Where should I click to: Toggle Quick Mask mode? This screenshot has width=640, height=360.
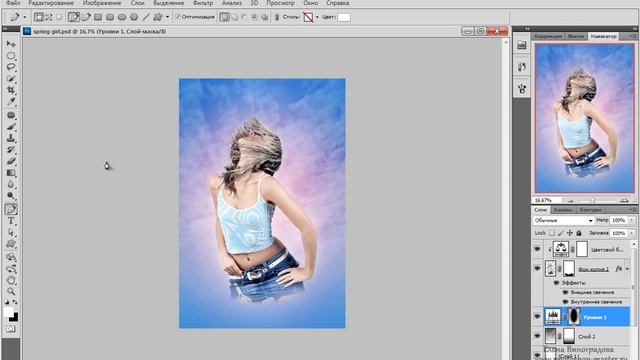(x=11, y=329)
